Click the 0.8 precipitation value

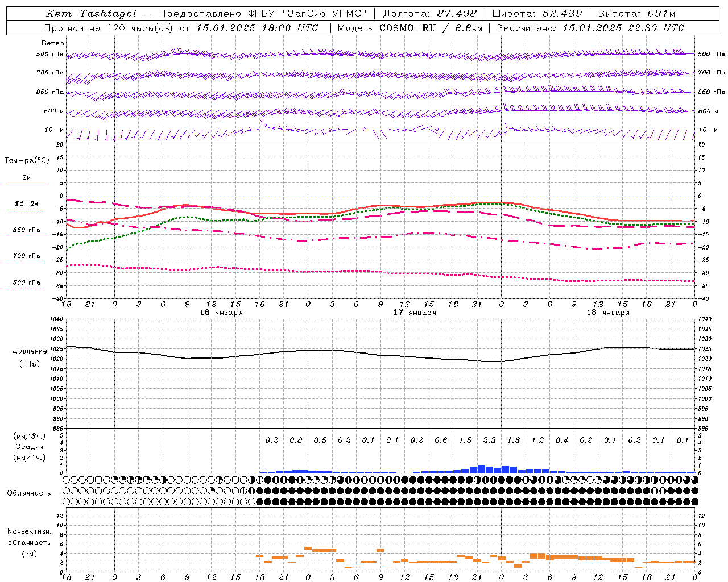[296, 440]
